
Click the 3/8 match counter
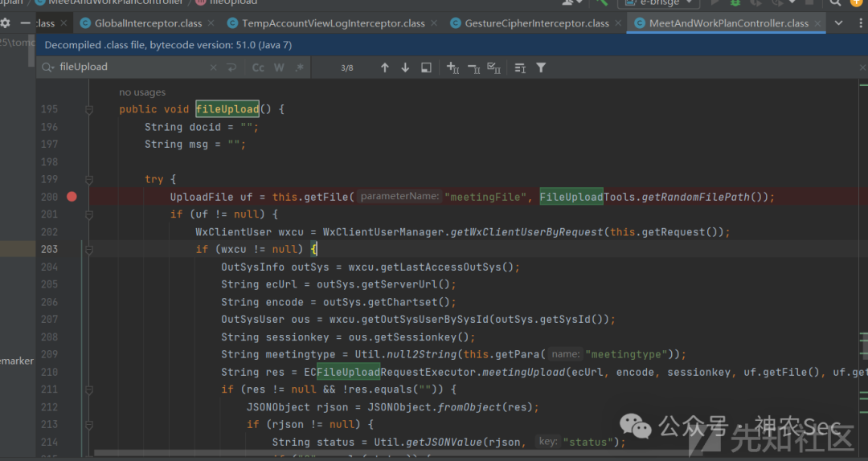pyautogui.click(x=347, y=67)
